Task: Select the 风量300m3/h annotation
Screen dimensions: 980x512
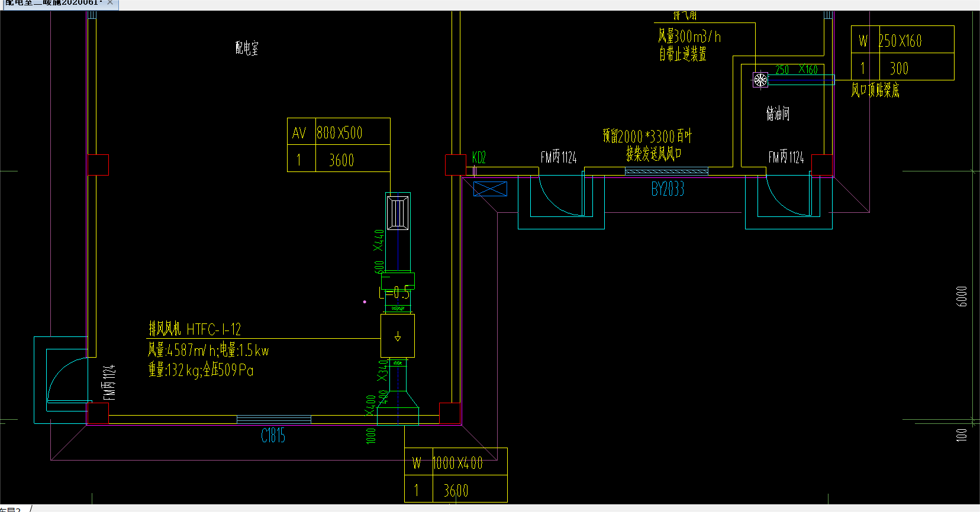Action: 689,37
